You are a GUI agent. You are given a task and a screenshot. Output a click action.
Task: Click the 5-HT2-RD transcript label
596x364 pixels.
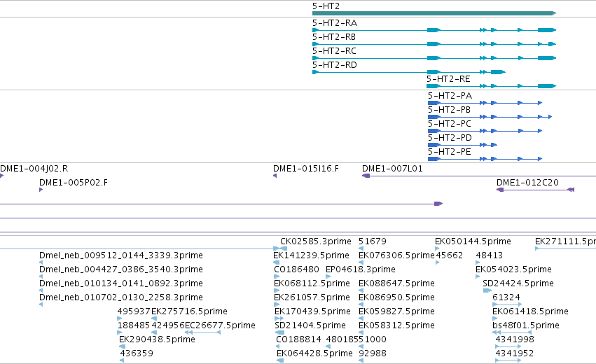(335, 65)
